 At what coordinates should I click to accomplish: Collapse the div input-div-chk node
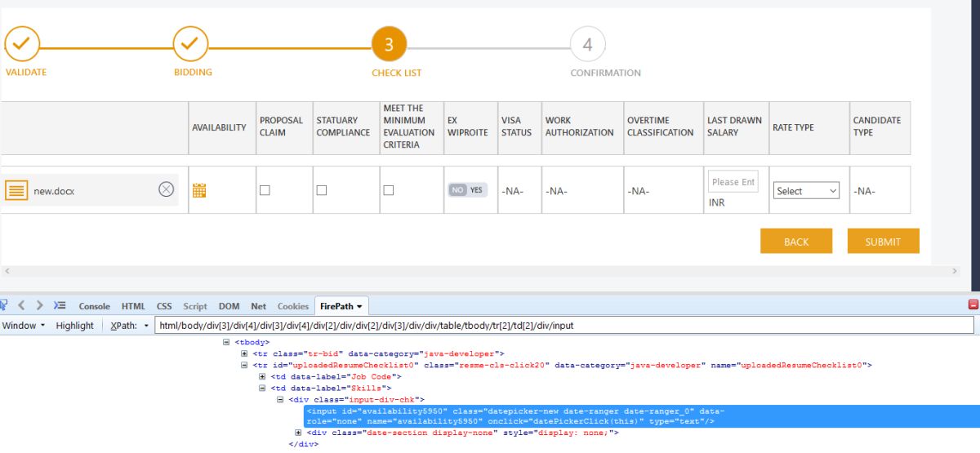(280, 399)
